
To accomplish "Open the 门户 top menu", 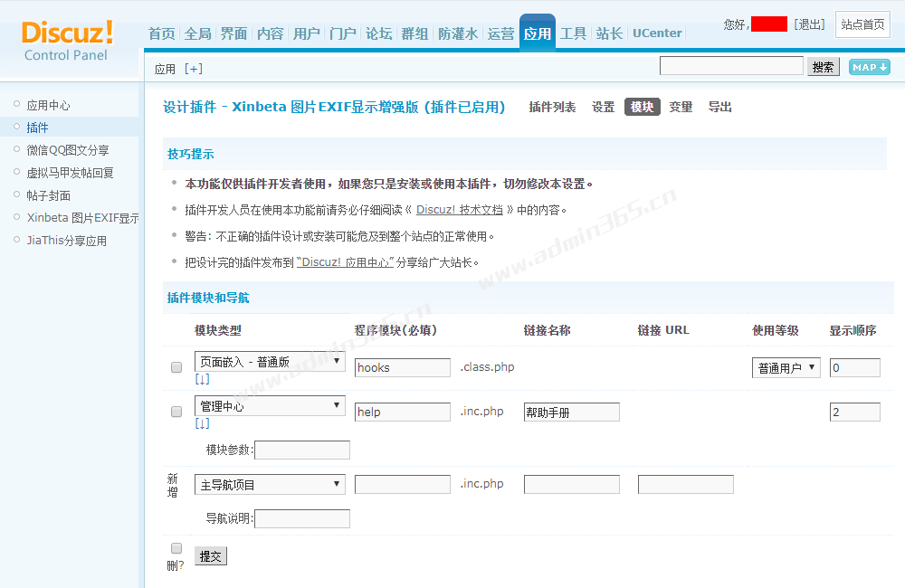I will click(x=343, y=33).
